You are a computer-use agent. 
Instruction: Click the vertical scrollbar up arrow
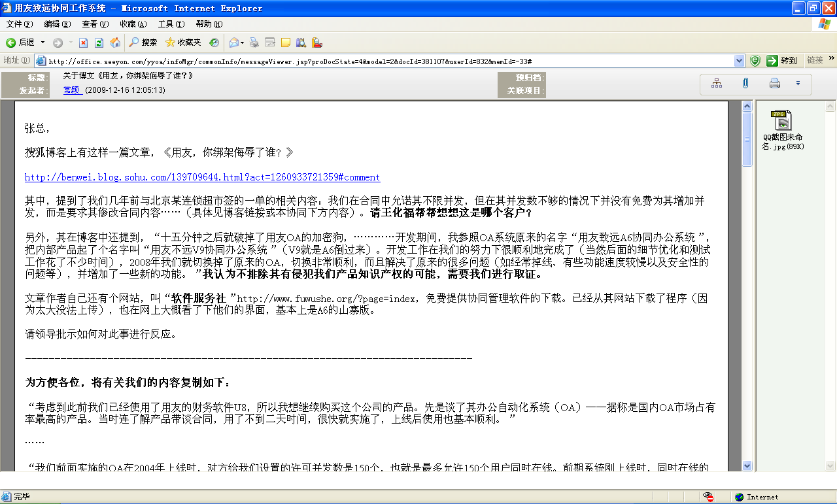pos(747,106)
